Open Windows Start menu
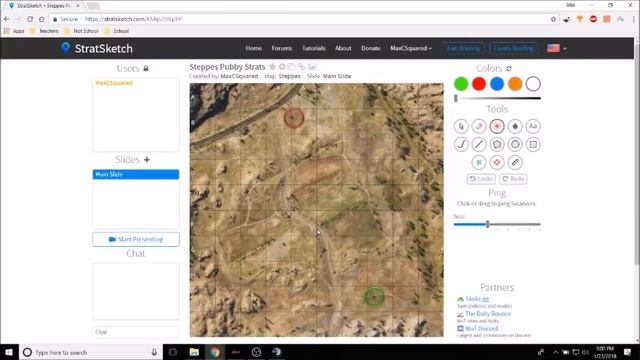Viewport: 640px width, 360px height. pyautogui.click(x=9, y=352)
